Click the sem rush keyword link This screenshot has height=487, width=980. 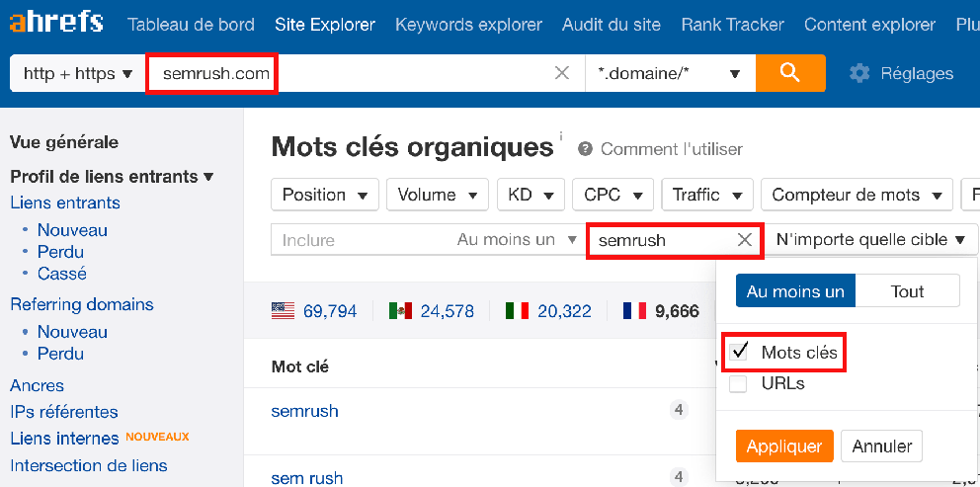tap(307, 478)
